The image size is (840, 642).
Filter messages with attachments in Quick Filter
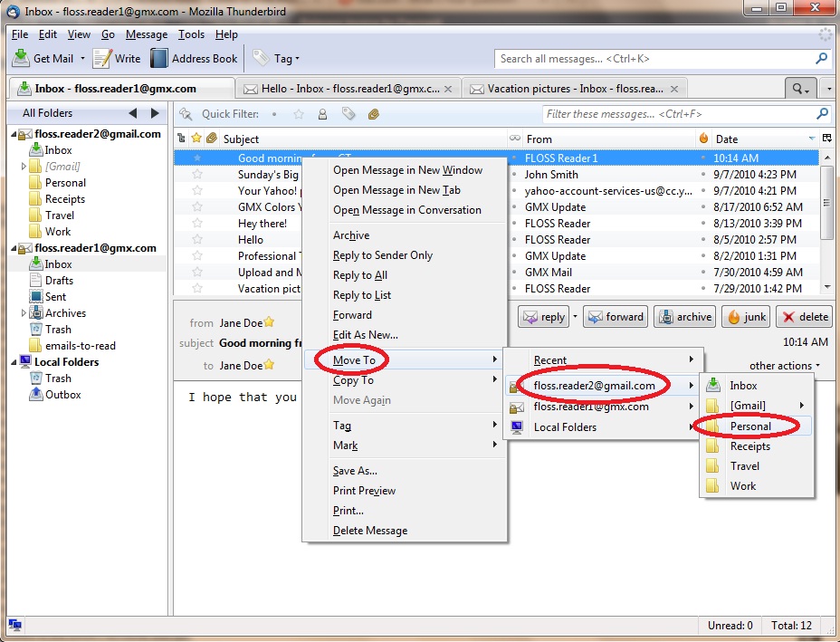374,114
